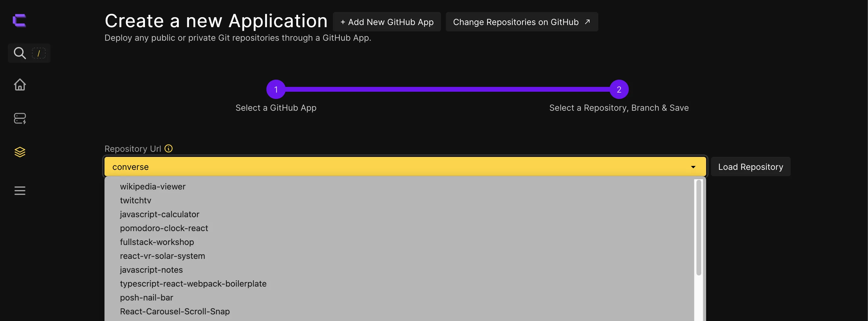Open the Projects layers icon
Screen dimensions: 868x321
pos(20,152)
